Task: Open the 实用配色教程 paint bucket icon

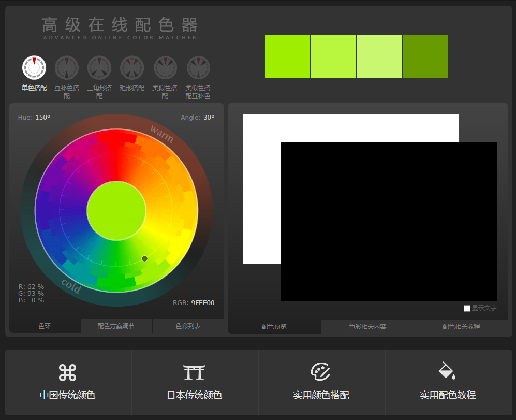Action: 447,371
